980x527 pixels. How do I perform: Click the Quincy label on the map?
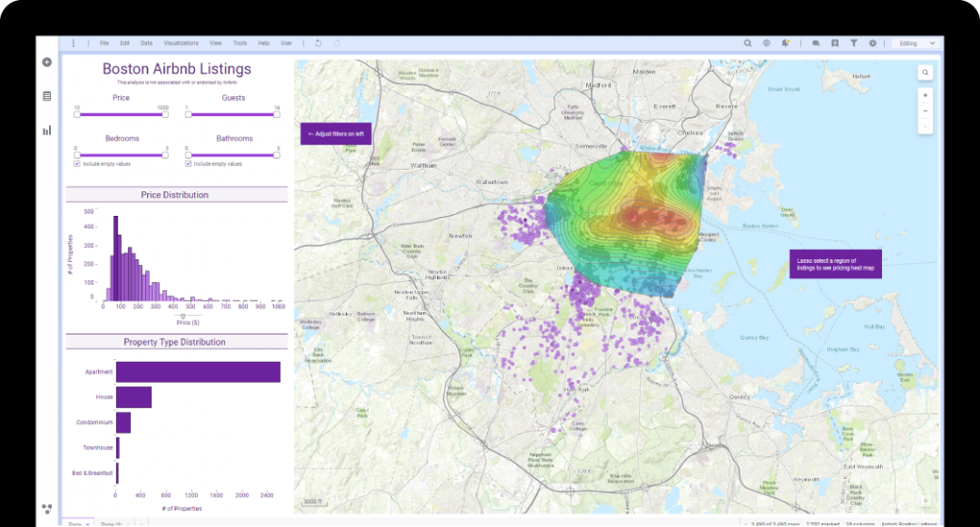740,396
